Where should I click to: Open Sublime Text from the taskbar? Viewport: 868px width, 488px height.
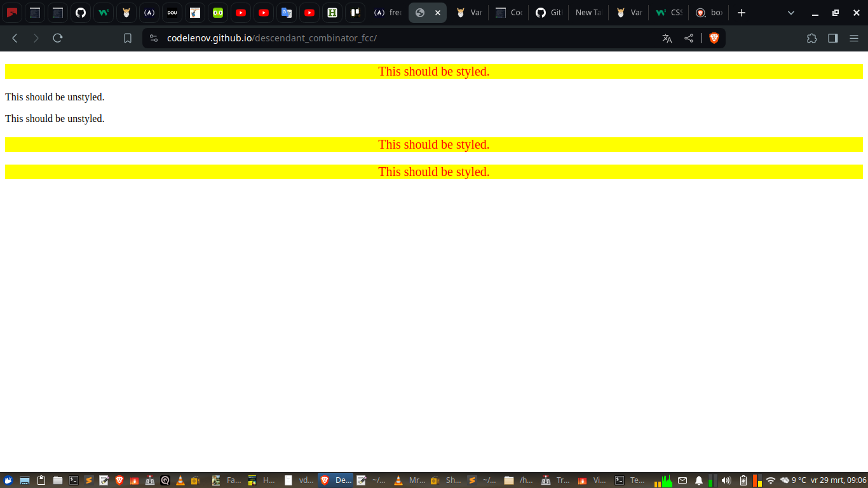point(88,480)
